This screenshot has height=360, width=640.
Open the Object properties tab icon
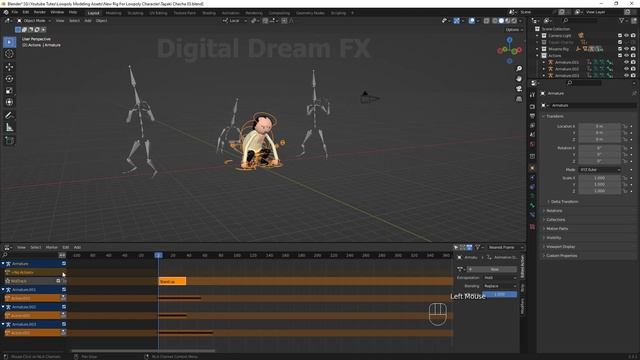(532, 168)
